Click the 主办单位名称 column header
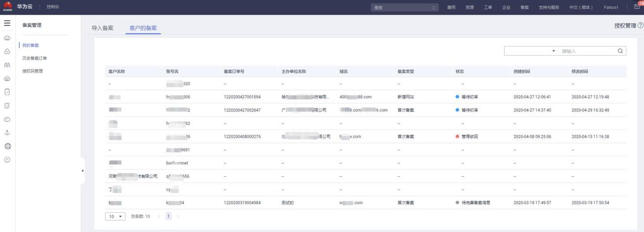 294,71
